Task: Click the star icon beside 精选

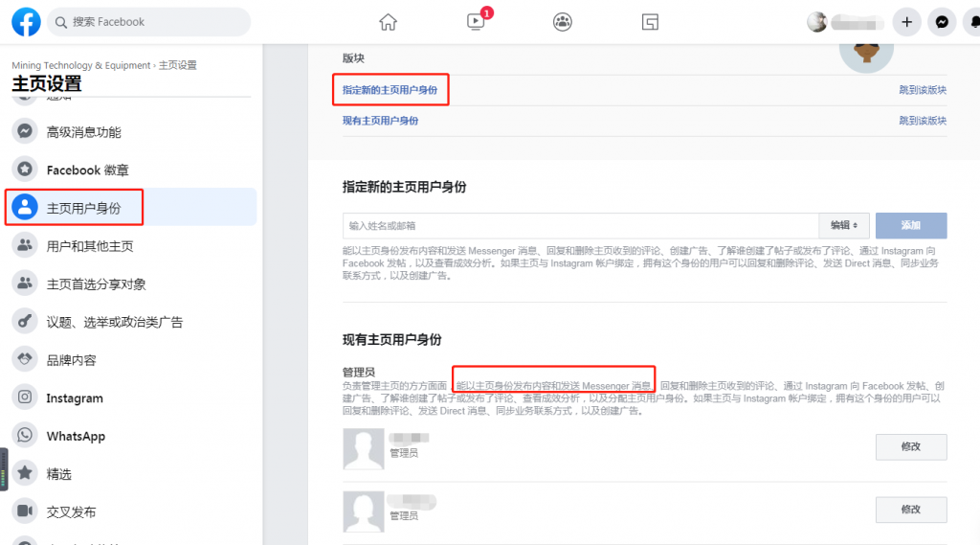Action: click(25, 473)
